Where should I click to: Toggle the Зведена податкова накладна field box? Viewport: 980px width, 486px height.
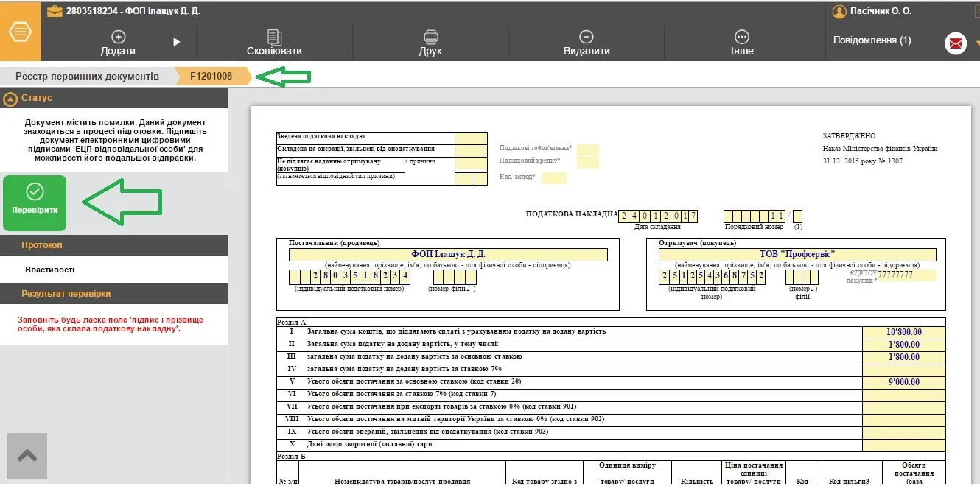point(471,138)
